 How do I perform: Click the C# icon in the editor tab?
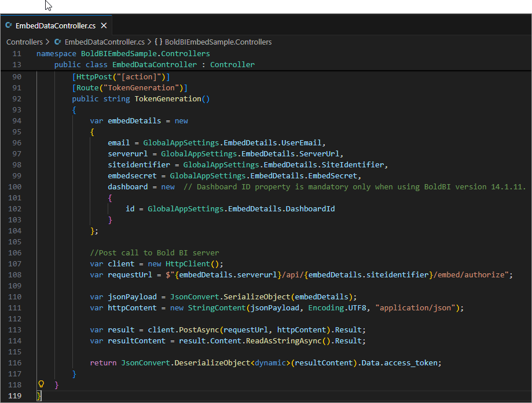[x=9, y=25]
